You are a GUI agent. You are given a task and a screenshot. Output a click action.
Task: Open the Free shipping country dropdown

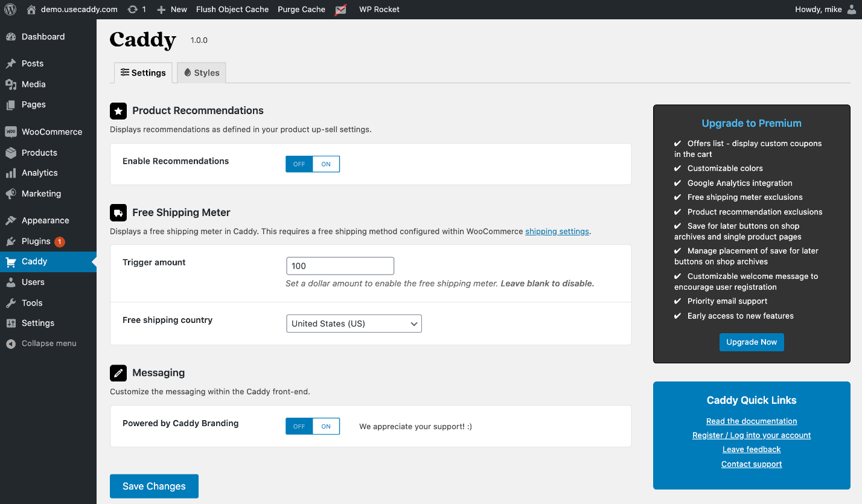click(x=354, y=324)
